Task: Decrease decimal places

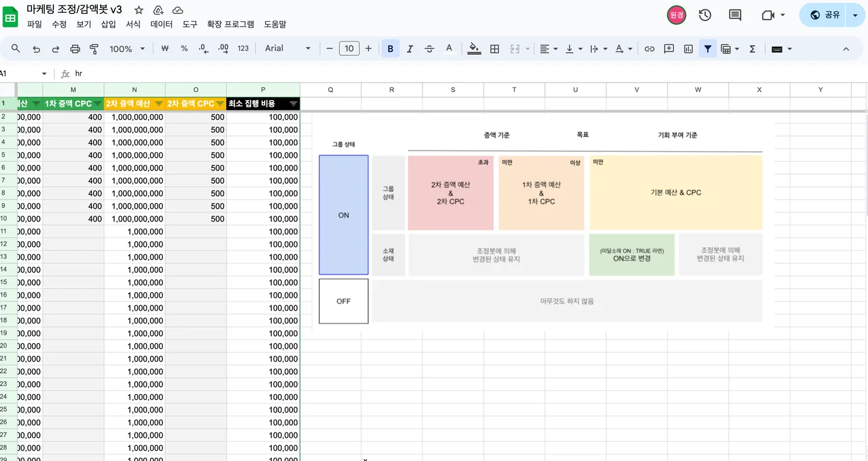Action: coord(203,49)
